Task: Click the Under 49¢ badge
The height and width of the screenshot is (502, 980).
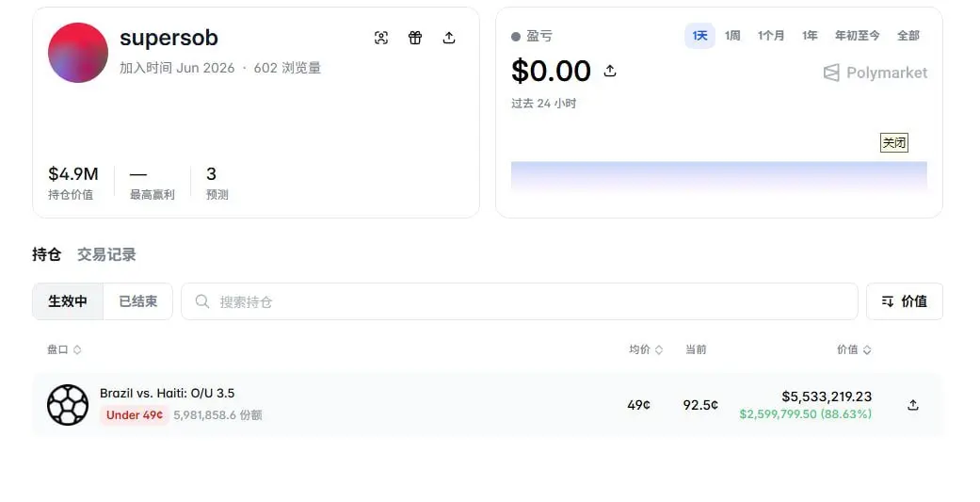Action: pos(135,414)
